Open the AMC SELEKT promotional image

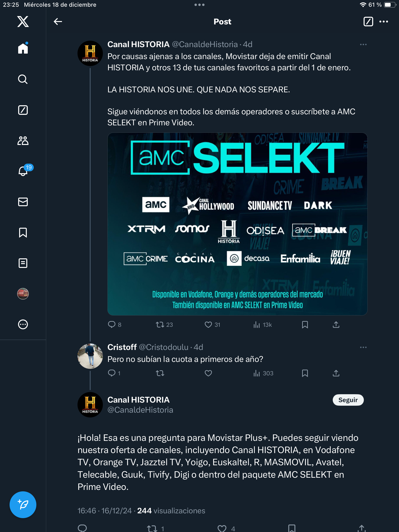[237, 224]
